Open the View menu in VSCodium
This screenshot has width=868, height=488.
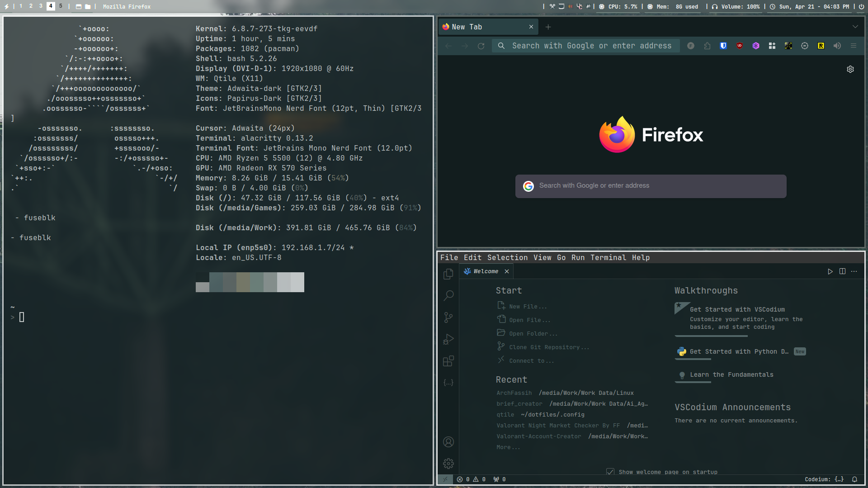pos(542,257)
